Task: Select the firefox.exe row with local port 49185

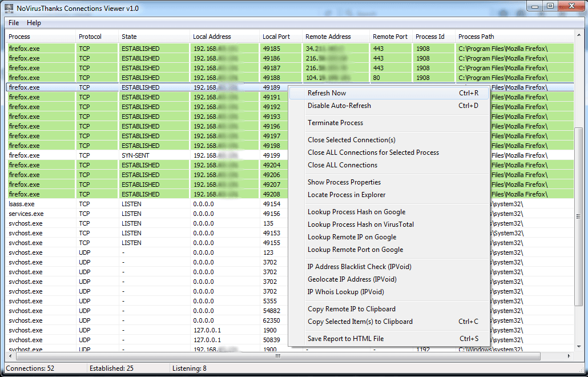Action: (x=291, y=49)
